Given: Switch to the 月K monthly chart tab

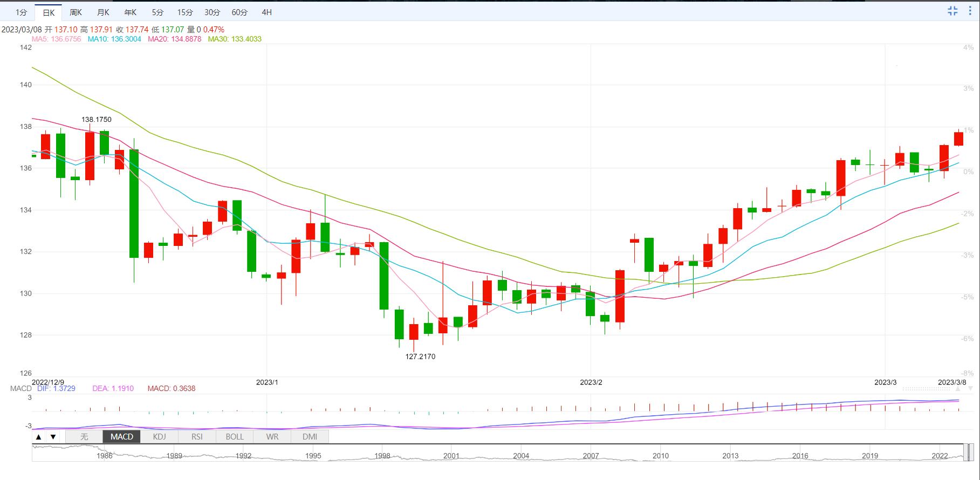Looking at the screenshot, I should tap(103, 12).
